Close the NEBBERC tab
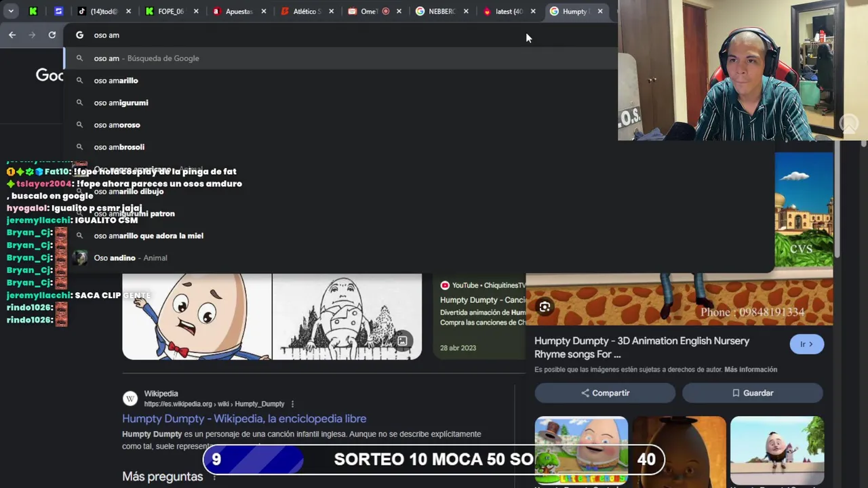 tap(466, 11)
